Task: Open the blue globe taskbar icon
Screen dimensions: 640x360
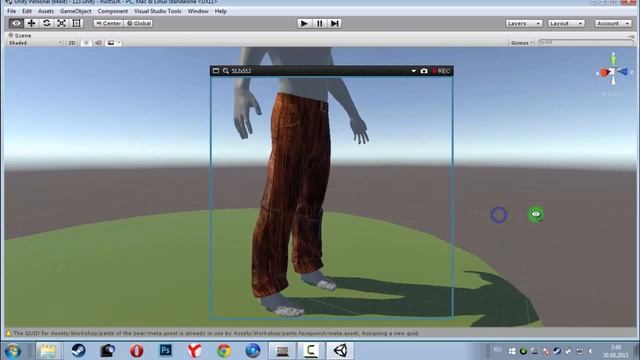Action: pyautogui.click(x=253, y=351)
